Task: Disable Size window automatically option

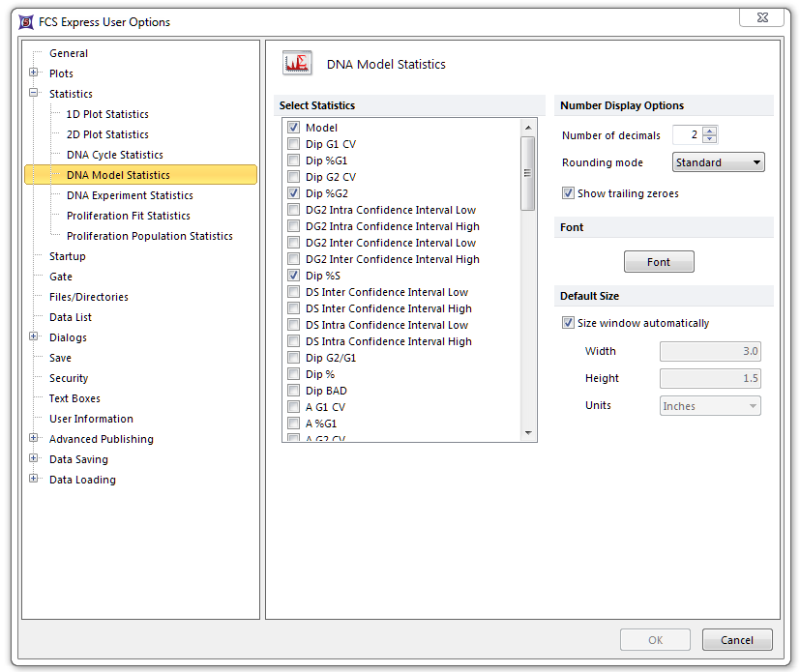Action: 568,323
